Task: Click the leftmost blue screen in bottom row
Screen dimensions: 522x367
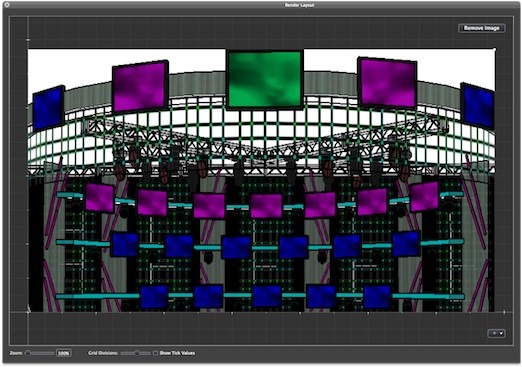Action: 154,296
